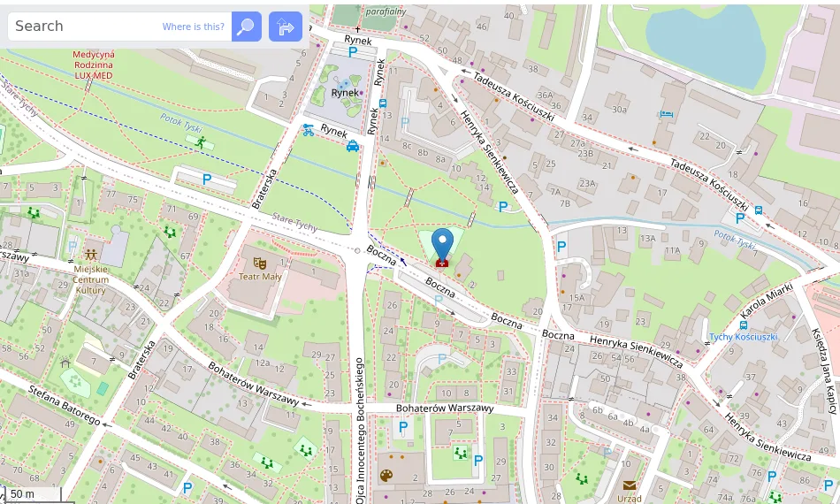The image size is (840, 504).
Task: Select the Tychy Kościuszki bus stop icon
Action: click(743, 325)
